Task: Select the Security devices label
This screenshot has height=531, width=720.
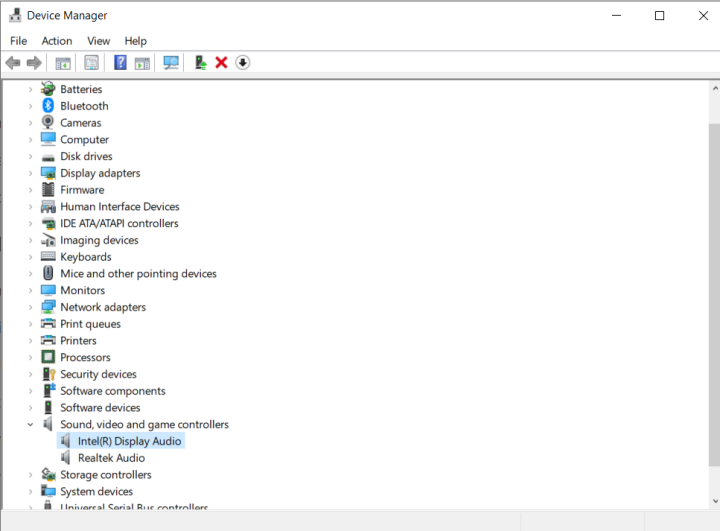Action: [98, 374]
